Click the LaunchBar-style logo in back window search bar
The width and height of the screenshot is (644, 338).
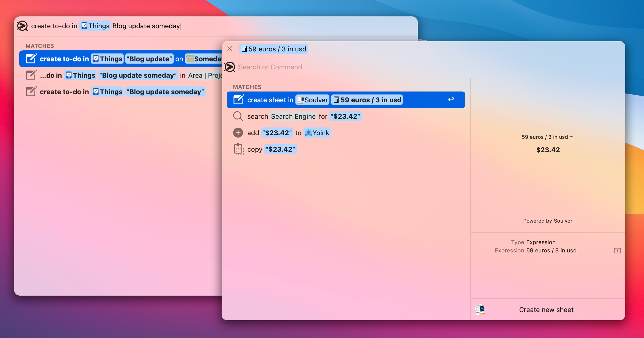pyautogui.click(x=22, y=26)
